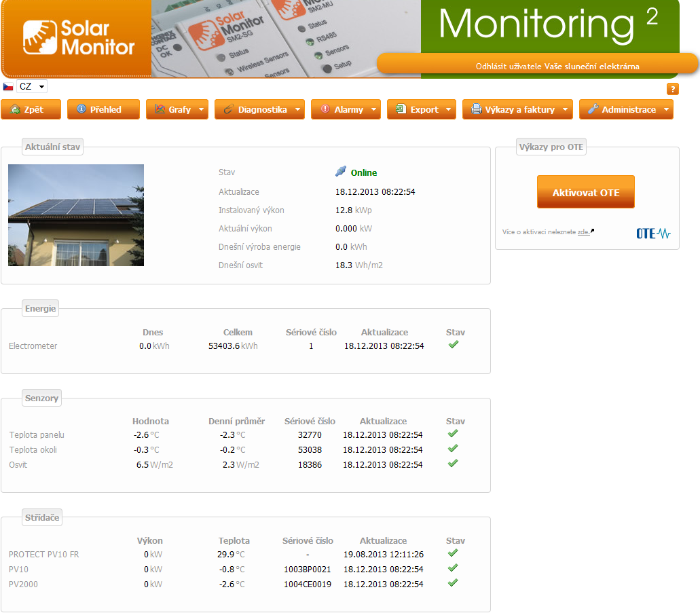Click the OTE logo in Výkazy panel

tap(653, 234)
